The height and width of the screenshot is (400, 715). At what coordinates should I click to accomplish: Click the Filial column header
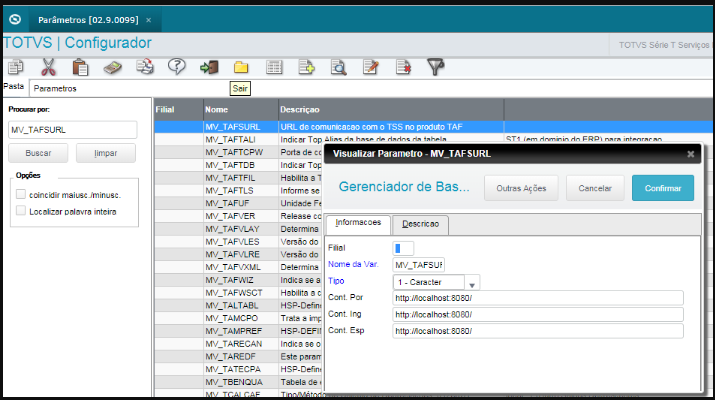pyautogui.click(x=178, y=109)
